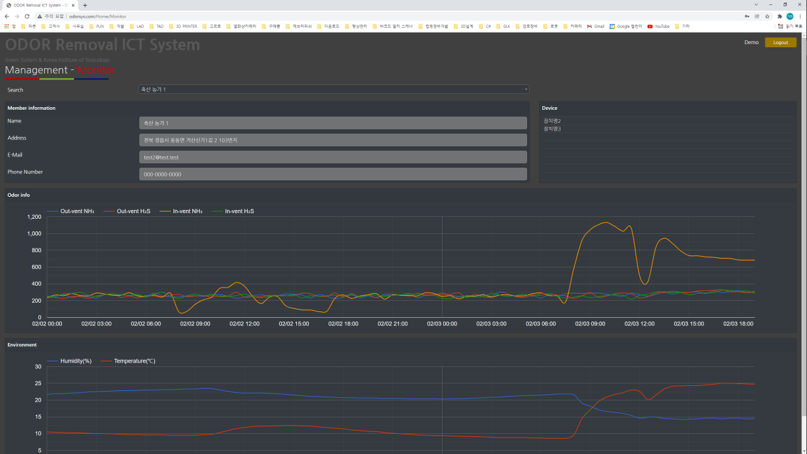Click the Logout button
807x454 pixels.
coord(780,42)
